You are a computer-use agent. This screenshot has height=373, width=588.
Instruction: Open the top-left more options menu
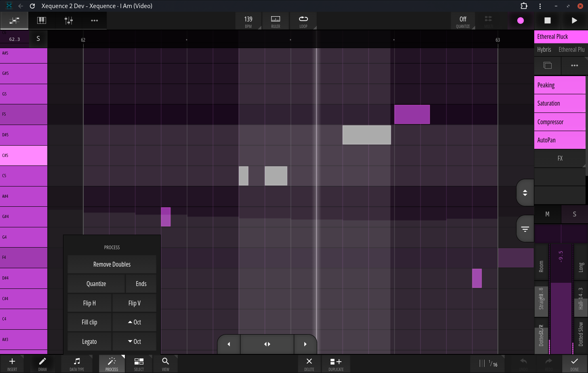95,21
